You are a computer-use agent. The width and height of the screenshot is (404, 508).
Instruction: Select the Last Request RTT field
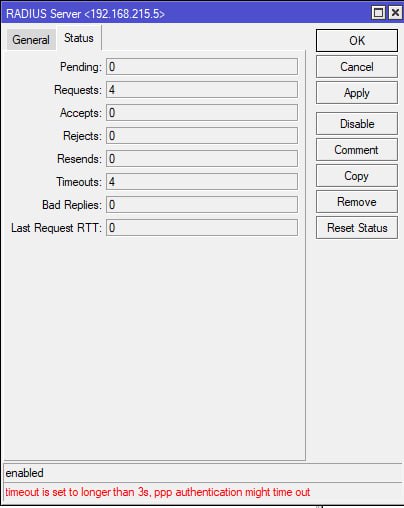click(x=202, y=228)
